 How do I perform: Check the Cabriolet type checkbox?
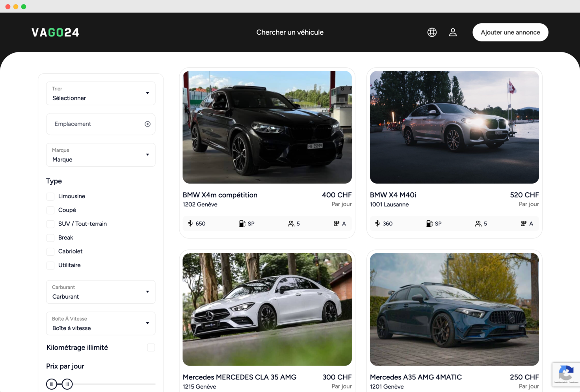pos(50,251)
